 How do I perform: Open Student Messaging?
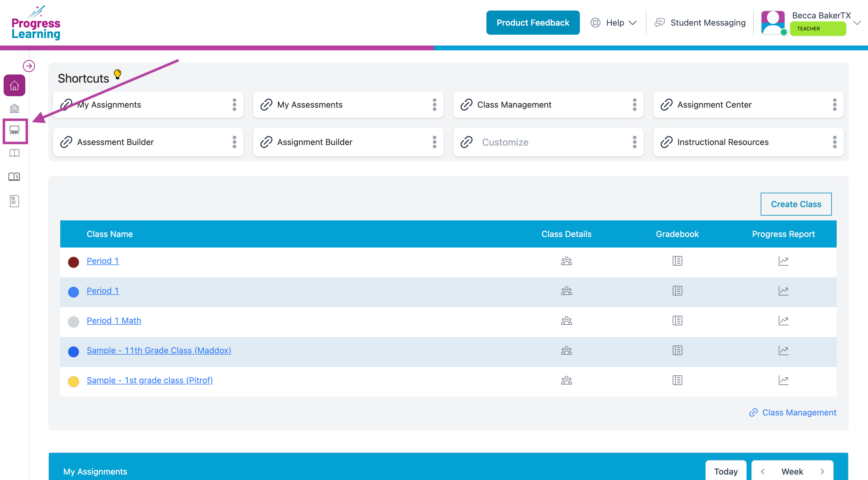click(x=700, y=23)
